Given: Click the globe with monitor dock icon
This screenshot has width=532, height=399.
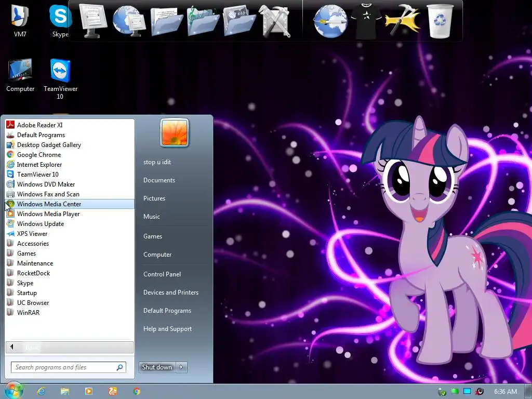Looking at the screenshot, I should click(x=129, y=21).
